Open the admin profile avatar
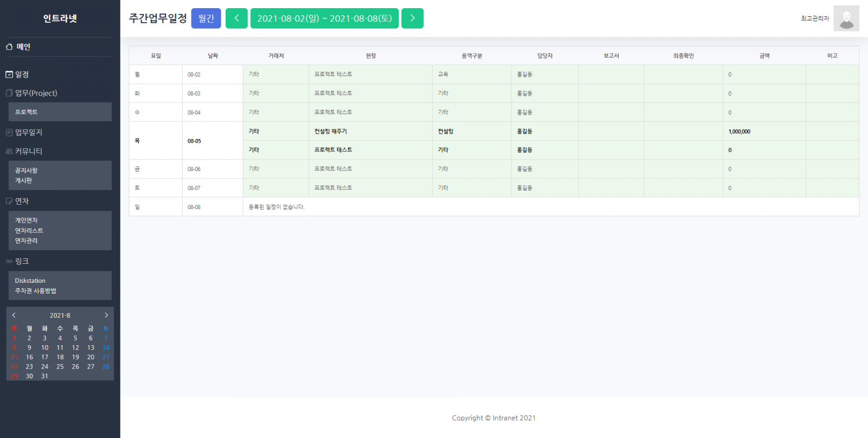The height and width of the screenshot is (438, 868). [x=846, y=18]
